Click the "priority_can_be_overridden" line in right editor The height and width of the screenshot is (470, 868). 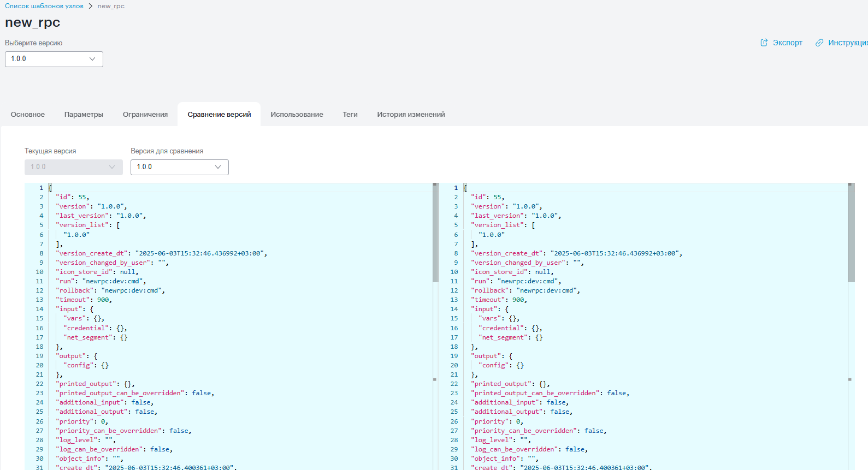(x=539, y=431)
